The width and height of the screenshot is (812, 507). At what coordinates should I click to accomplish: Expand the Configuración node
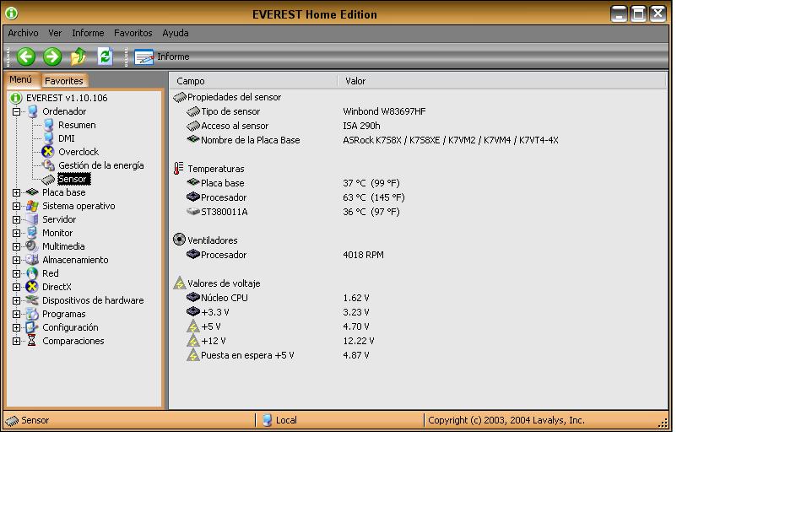tap(17, 327)
